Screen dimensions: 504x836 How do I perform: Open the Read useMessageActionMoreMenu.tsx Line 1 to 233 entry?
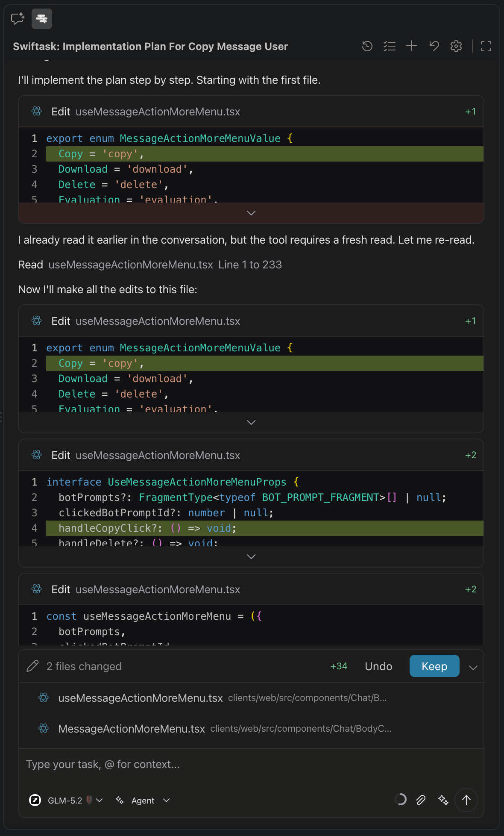click(150, 265)
